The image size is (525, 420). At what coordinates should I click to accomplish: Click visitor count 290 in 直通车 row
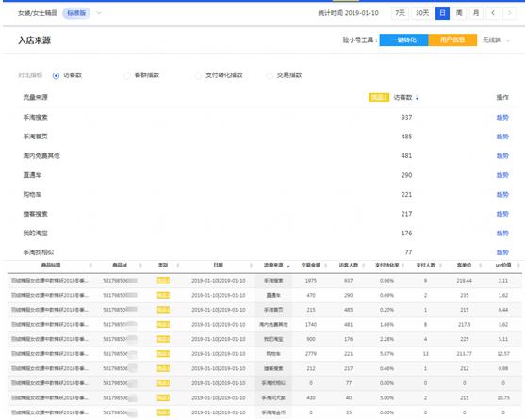(x=406, y=175)
